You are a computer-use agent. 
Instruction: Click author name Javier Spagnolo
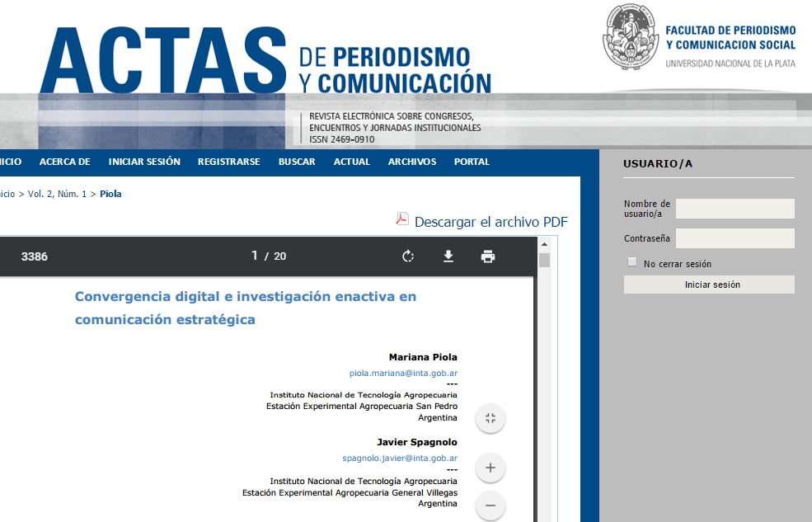tap(417, 442)
